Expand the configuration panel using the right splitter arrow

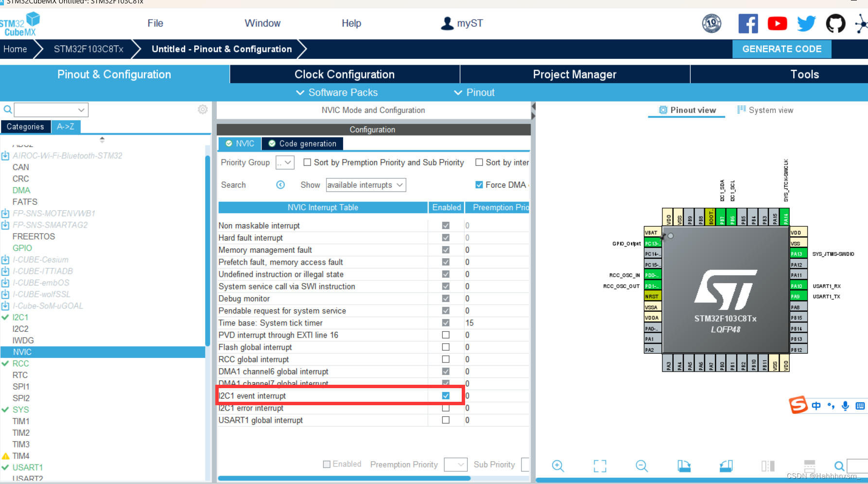[533, 116]
